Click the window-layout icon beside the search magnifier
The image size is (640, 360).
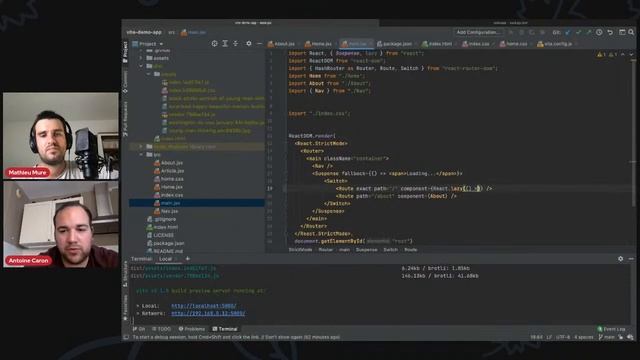(x=622, y=32)
